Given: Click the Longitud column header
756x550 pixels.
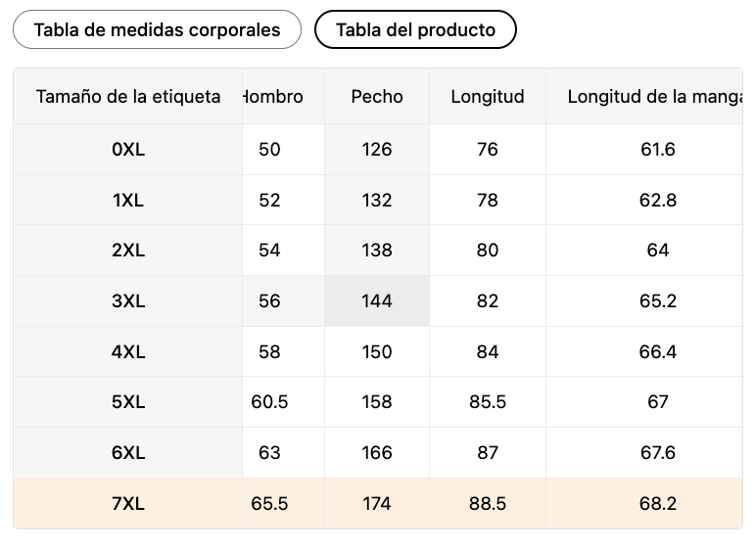Looking at the screenshot, I should [x=488, y=97].
